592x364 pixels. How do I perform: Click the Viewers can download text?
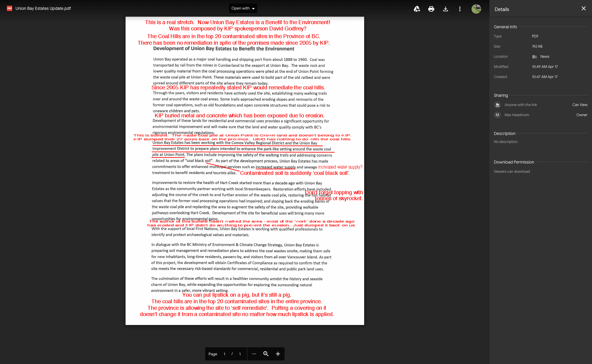pos(511,172)
